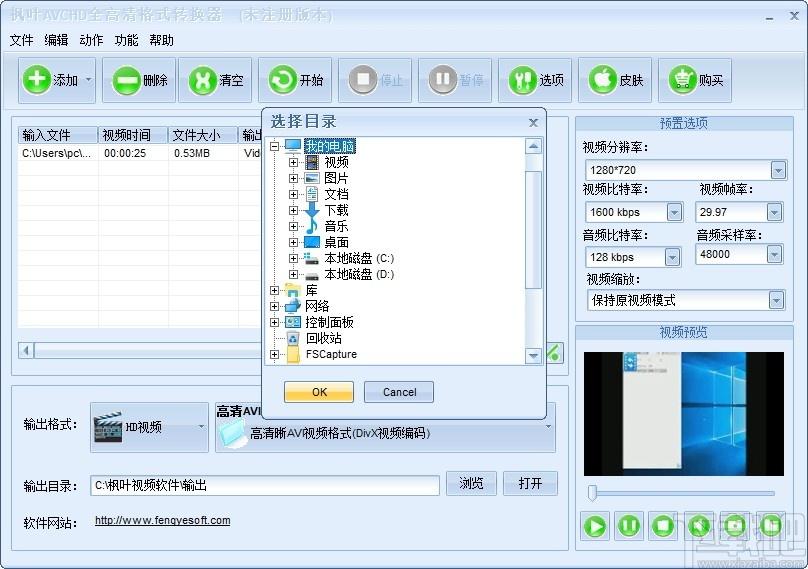Take a snapshot with the camera icon
Image resolution: width=808 pixels, height=569 pixels.
734,526
